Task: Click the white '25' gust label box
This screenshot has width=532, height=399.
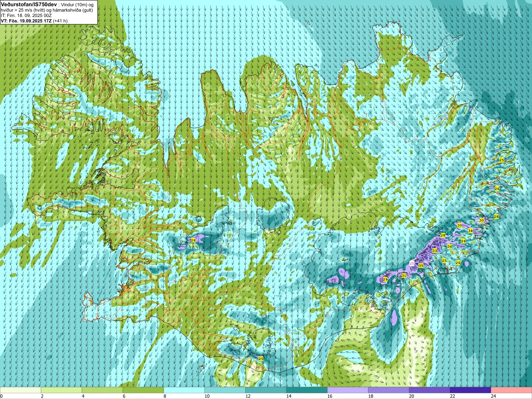Action: [x=412, y=264]
